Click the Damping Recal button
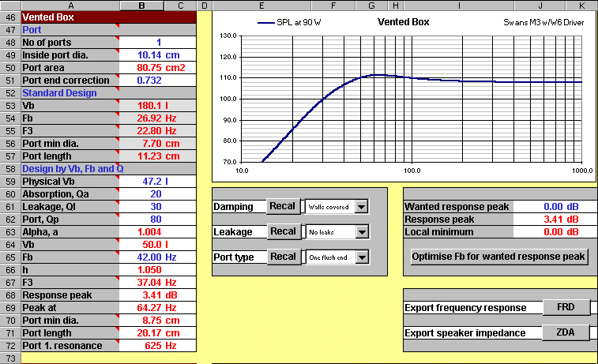598x364 pixels. point(282,206)
